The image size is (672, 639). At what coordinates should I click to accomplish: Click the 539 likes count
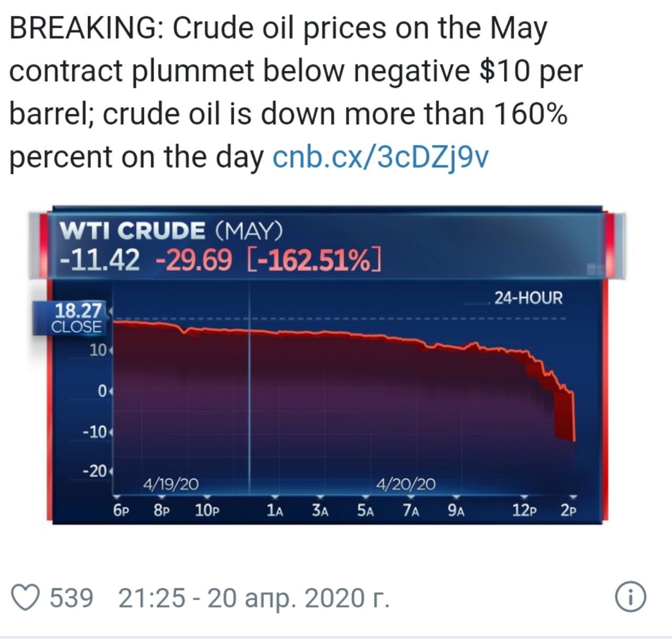click(71, 599)
